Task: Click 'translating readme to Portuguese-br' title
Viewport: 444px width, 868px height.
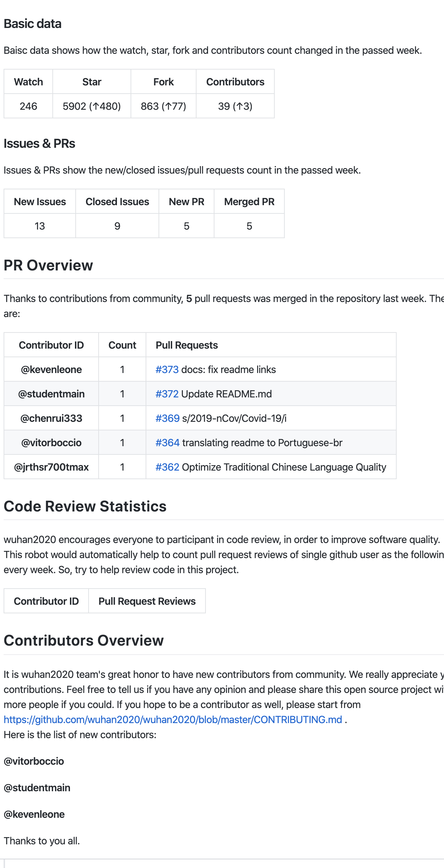Action: pos(262,443)
